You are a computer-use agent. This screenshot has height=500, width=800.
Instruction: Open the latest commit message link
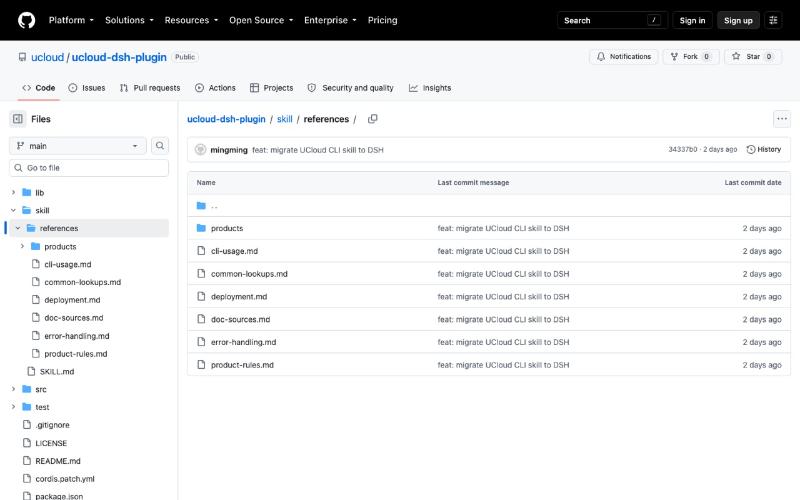tap(317, 149)
